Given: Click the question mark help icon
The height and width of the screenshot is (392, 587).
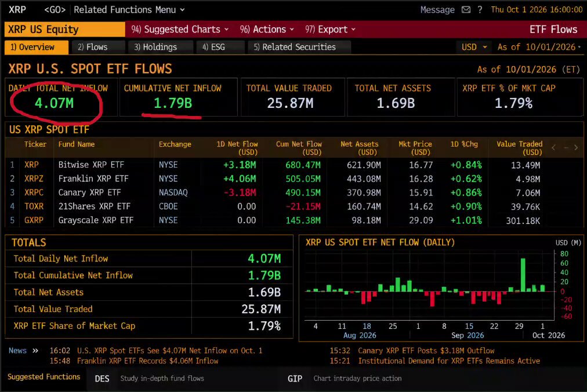Looking at the screenshot, I should coord(480,10).
